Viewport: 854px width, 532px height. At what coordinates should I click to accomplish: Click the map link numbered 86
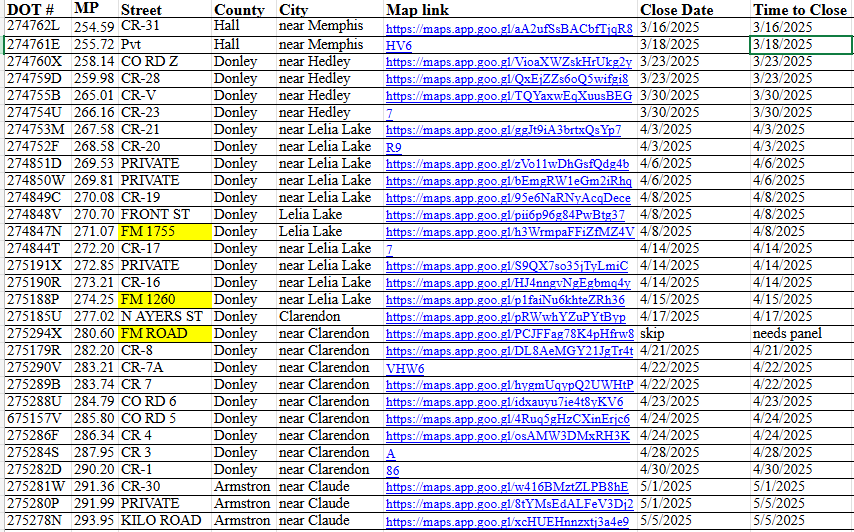point(393,470)
